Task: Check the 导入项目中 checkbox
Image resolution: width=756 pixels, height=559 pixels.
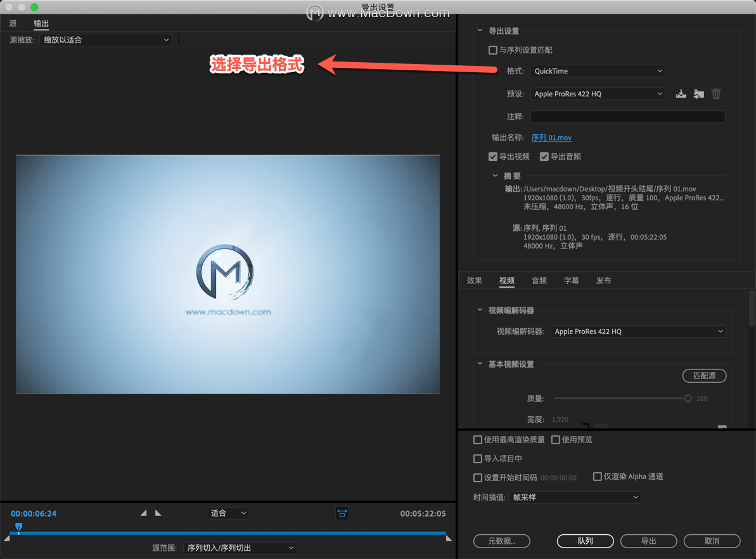Action: click(478, 459)
